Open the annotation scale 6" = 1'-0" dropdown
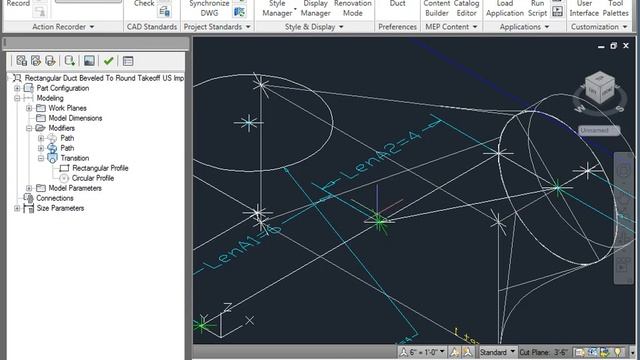 [442, 351]
